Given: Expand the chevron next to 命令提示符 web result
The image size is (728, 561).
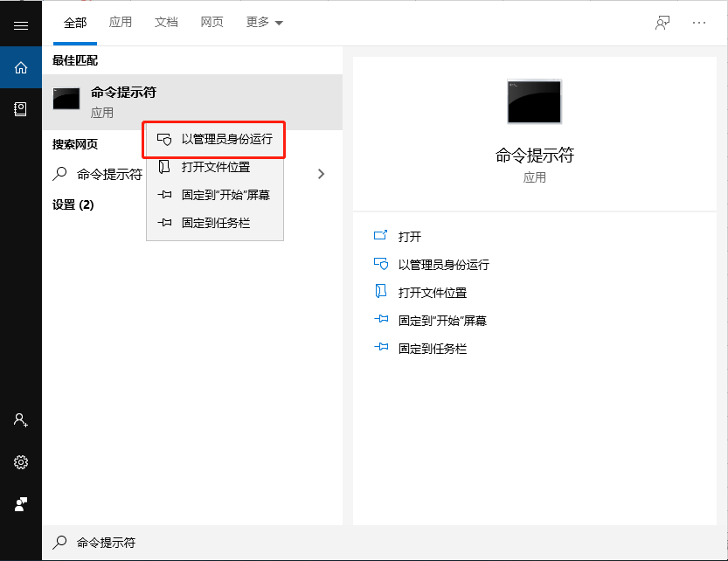Looking at the screenshot, I should coord(321,173).
